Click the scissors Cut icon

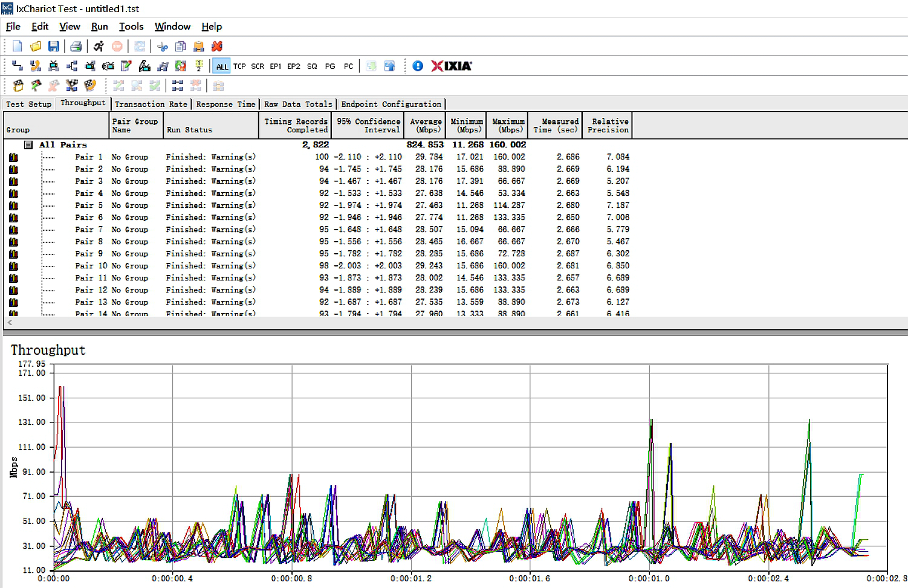pos(163,47)
